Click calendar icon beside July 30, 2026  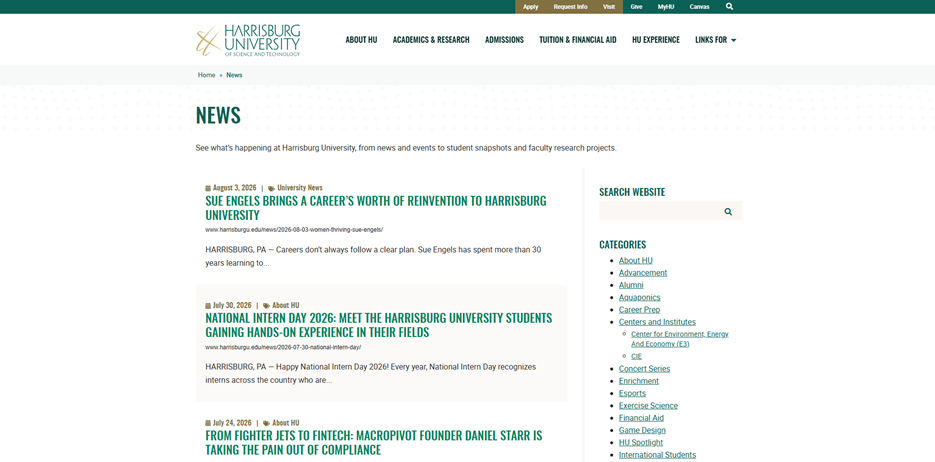point(208,305)
